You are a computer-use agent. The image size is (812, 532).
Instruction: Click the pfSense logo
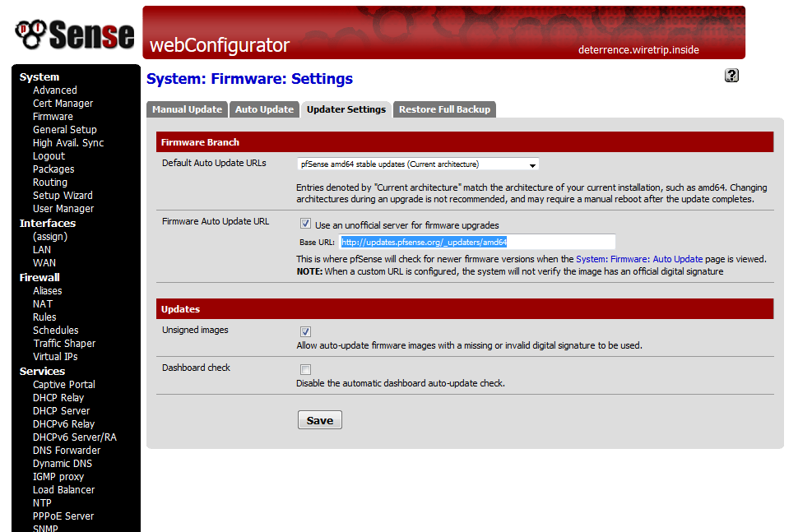(x=75, y=35)
